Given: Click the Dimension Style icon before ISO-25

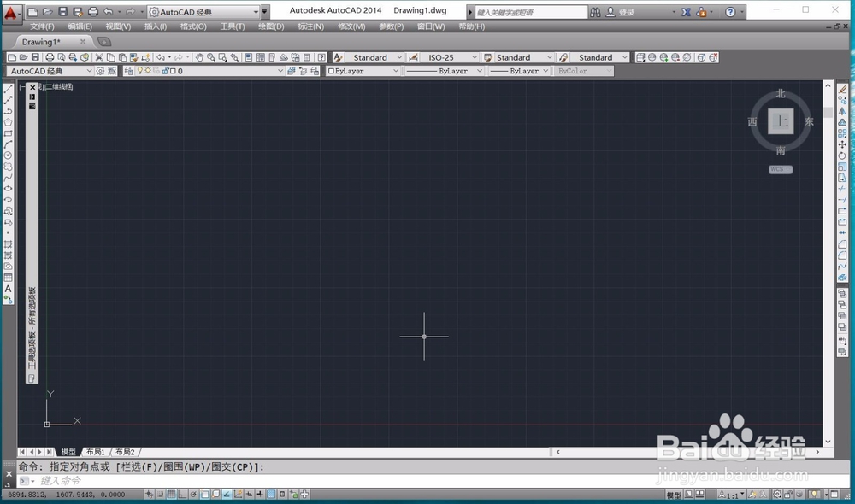Looking at the screenshot, I should [413, 57].
